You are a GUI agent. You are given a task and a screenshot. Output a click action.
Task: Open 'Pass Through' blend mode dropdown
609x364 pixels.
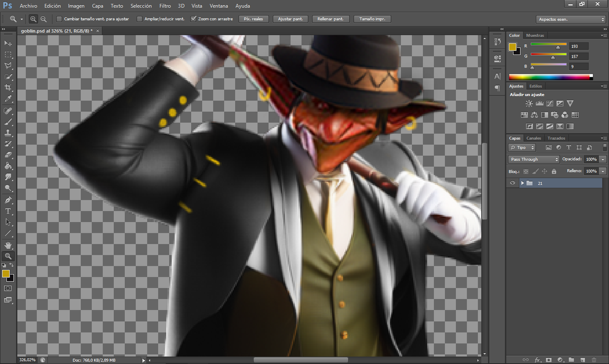point(534,159)
